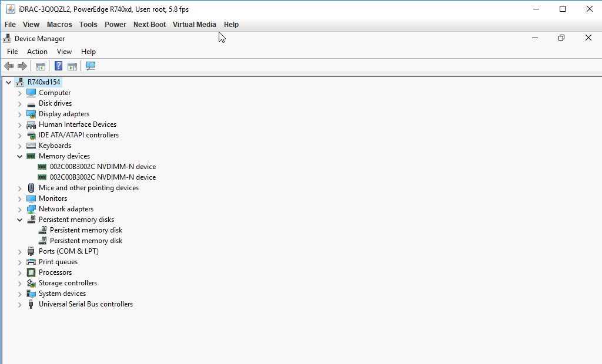The height and width of the screenshot is (364, 602).
Task: Click the Network adapters category icon
Action: pyautogui.click(x=31, y=209)
